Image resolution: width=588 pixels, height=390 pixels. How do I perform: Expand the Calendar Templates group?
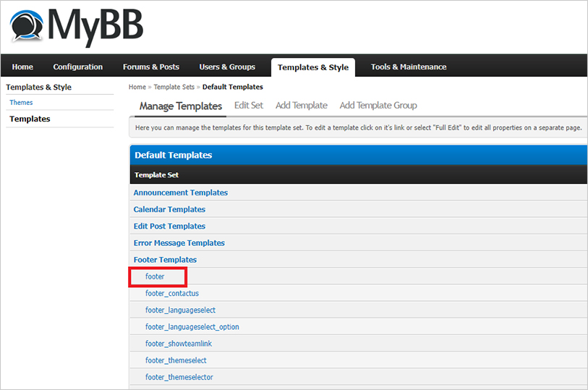pos(169,209)
